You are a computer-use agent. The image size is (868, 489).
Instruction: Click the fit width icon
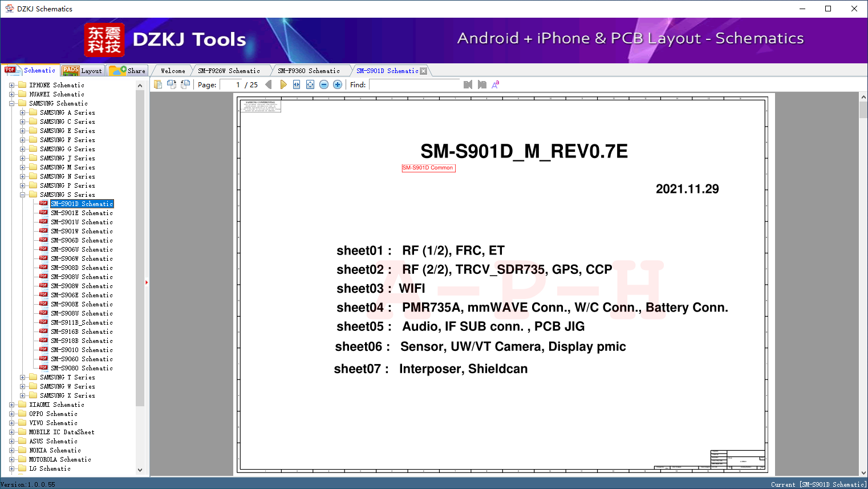tap(297, 84)
